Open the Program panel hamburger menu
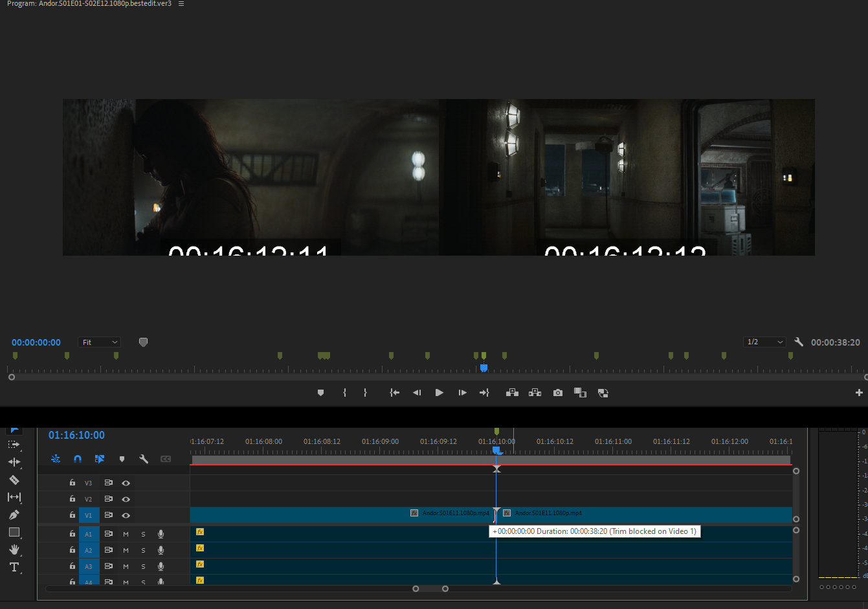Image resolution: width=868 pixels, height=609 pixels. [x=181, y=4]
